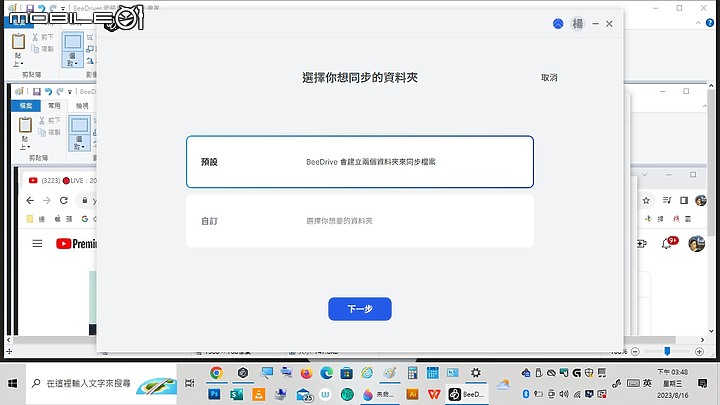The image size is (720, 405).
Task: Open Firefox from taskbar
Action: point(306,373)
